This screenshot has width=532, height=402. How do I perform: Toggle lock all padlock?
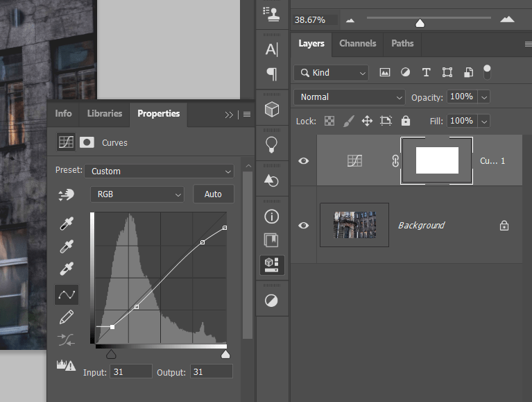coord(406,121)
